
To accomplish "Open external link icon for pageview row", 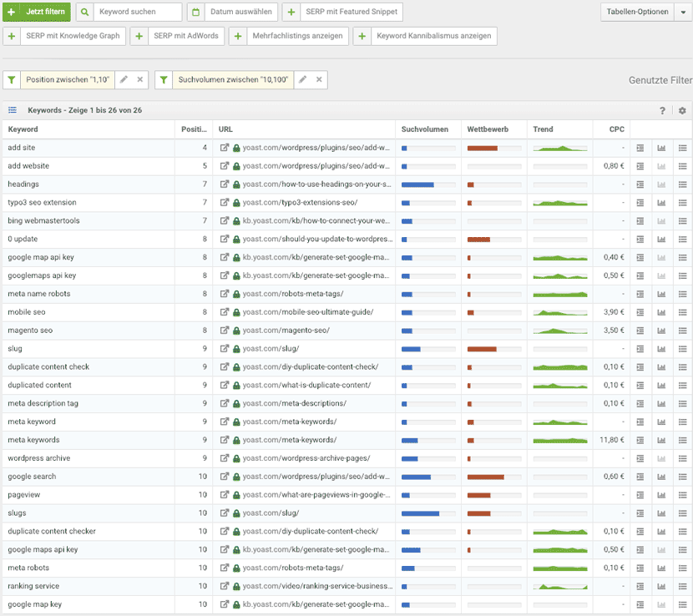I will click(225, 495).
